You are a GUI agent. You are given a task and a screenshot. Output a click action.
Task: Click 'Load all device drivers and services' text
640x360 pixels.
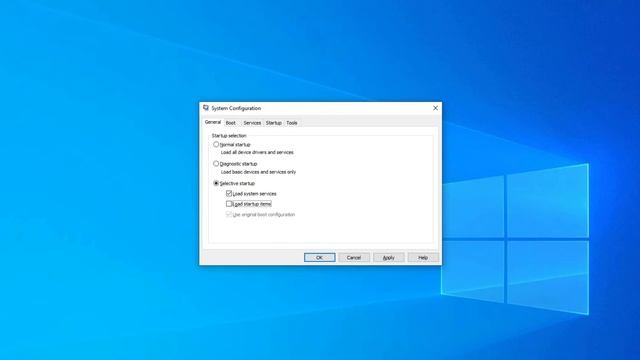pos(257,152)
